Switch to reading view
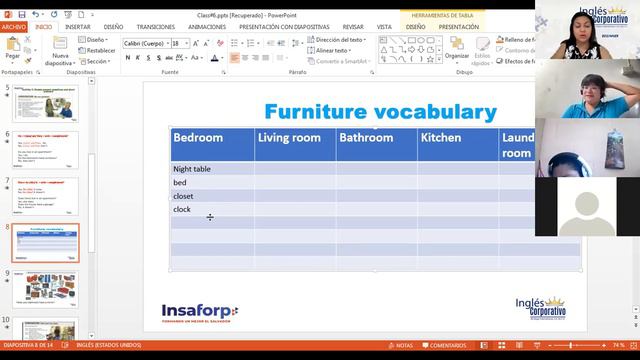The image size is (640, 360). tap(519, 345)
